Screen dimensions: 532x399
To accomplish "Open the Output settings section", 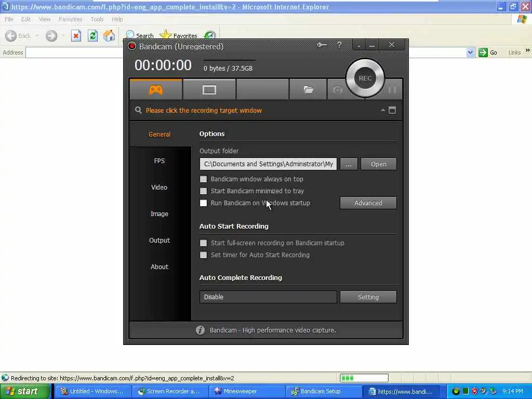I will 159,240.
